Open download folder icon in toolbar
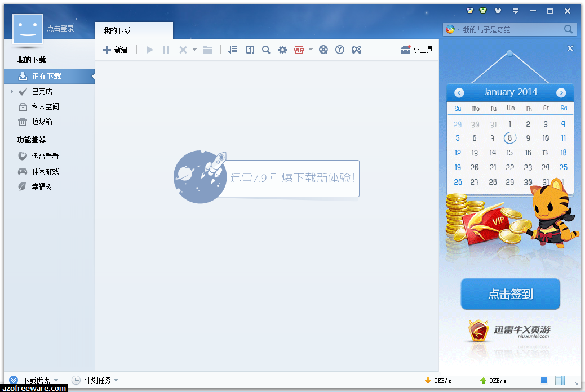Viewport: 585px width, 392px height. point(208,50)
